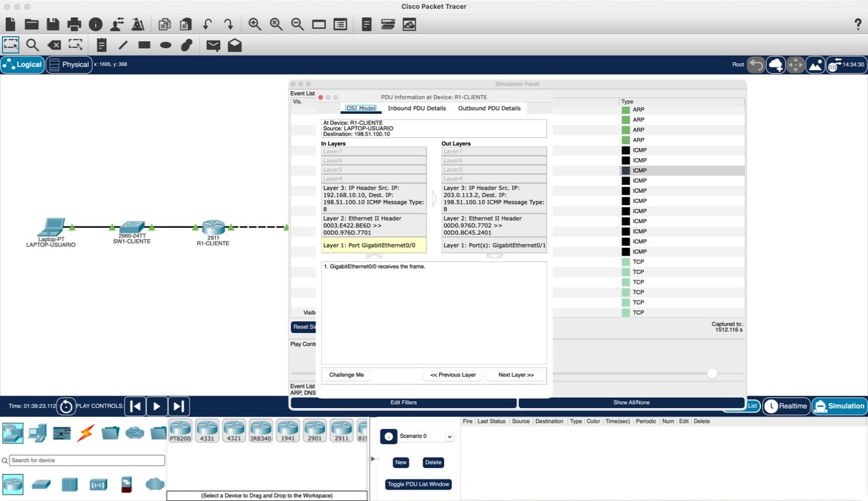Select In Layer 3 IP header 192.168.10.10
This screenshot has height=501, width=868.
click(373, 199)
